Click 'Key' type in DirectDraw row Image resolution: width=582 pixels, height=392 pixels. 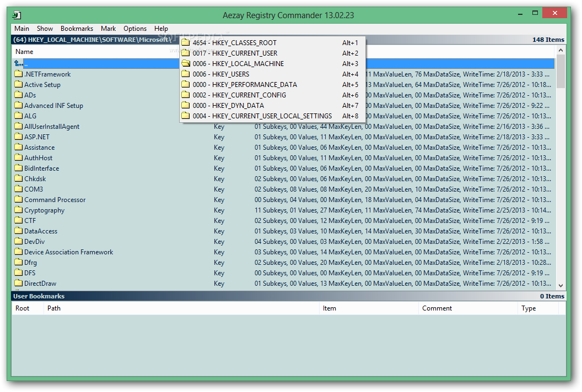219,284
